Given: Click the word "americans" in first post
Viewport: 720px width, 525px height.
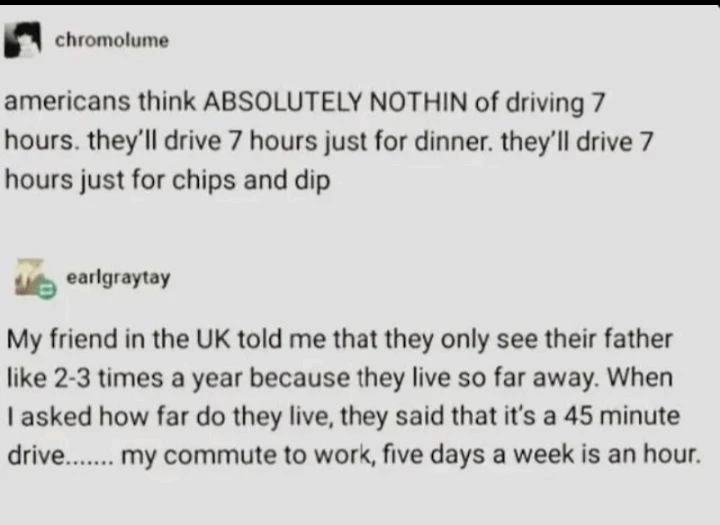Looking at the screenshot, I should point(58,102).
